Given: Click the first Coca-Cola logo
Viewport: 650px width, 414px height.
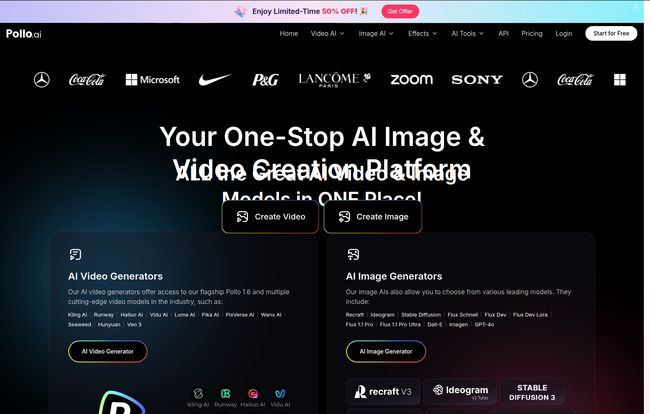Looking at the screenshot, I should tap(87, 80).
